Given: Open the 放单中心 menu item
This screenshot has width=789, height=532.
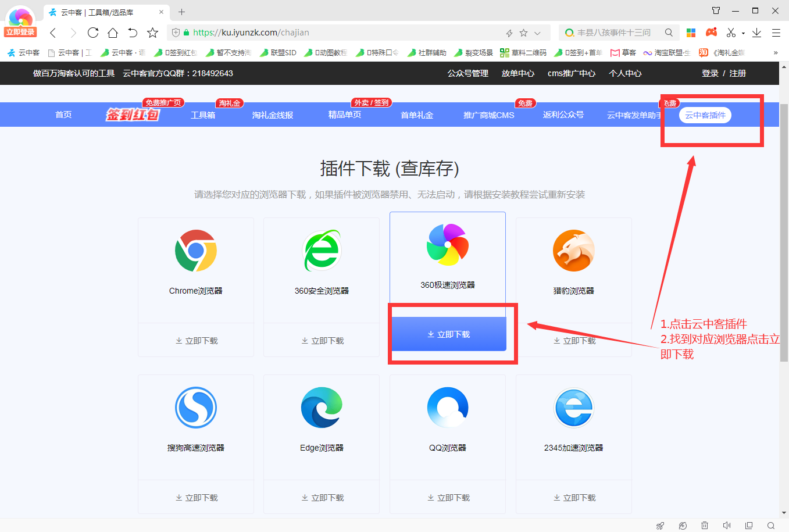Looking at the screenshot, I should [x=517, y=73].
